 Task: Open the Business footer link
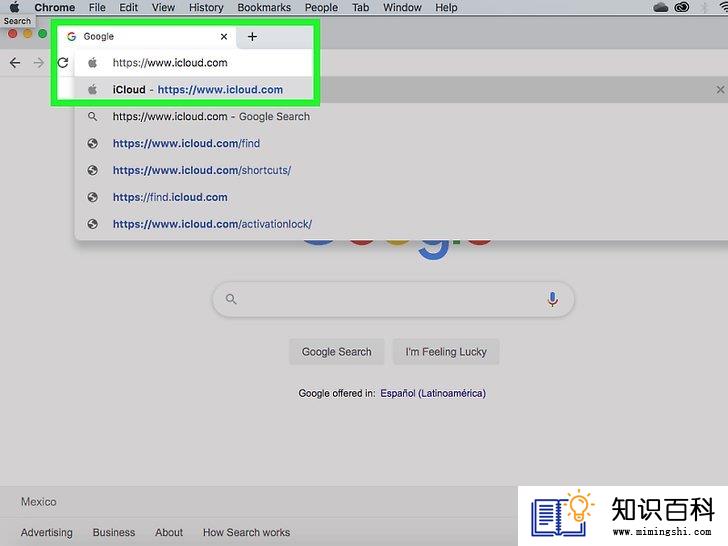tap(114, 532)
